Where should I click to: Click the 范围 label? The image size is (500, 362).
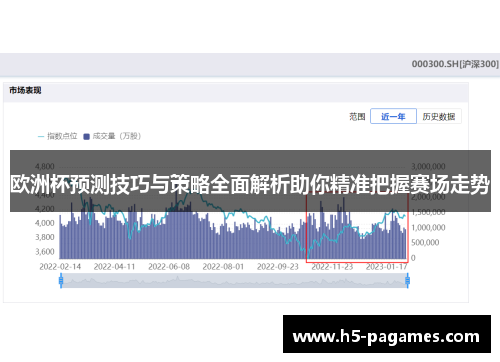pyautogui.click(x=357, y=117)
